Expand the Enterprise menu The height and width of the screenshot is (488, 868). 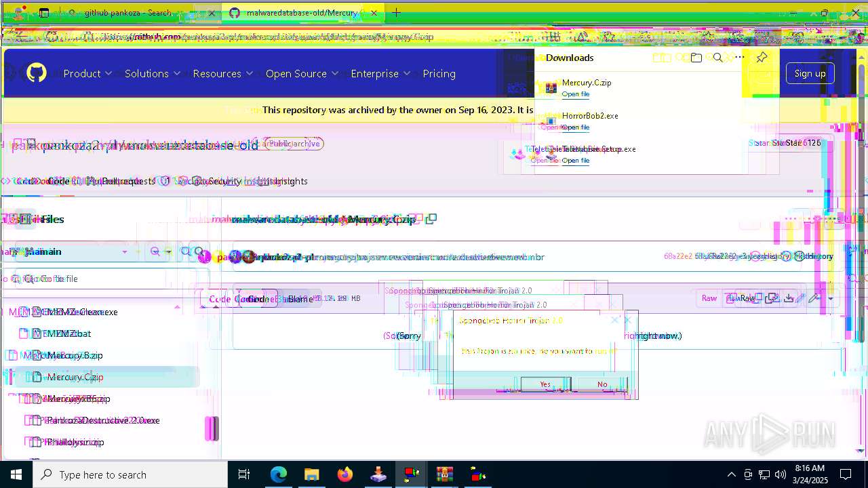pos(380,73)
